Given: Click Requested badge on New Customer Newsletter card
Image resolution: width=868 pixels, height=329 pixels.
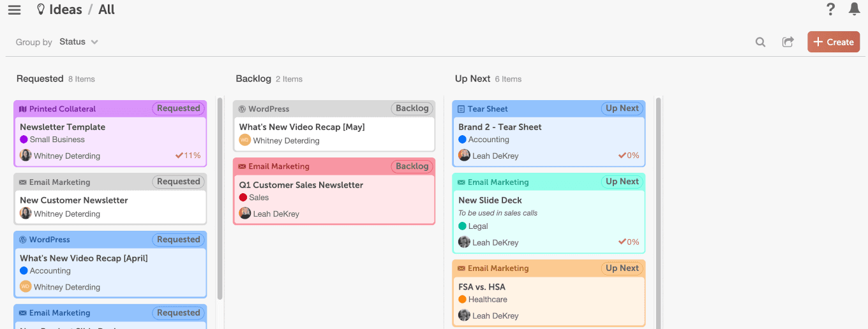Looking at the screenshot, I should point(179,182).
